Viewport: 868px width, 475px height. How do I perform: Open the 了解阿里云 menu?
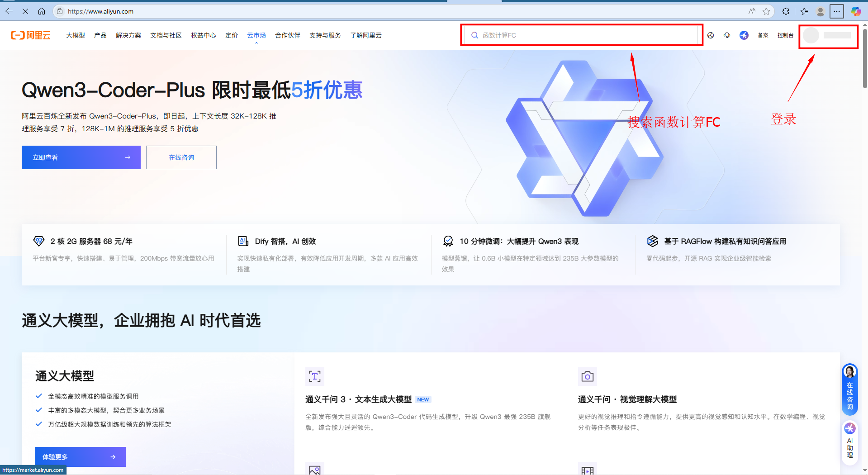(x=366, y=35)
